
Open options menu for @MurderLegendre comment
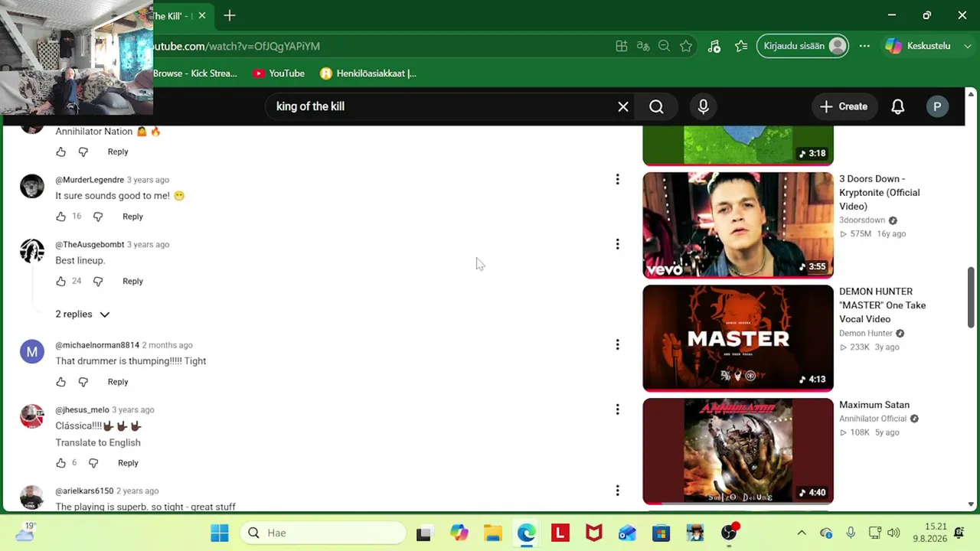tap(617, 179)
